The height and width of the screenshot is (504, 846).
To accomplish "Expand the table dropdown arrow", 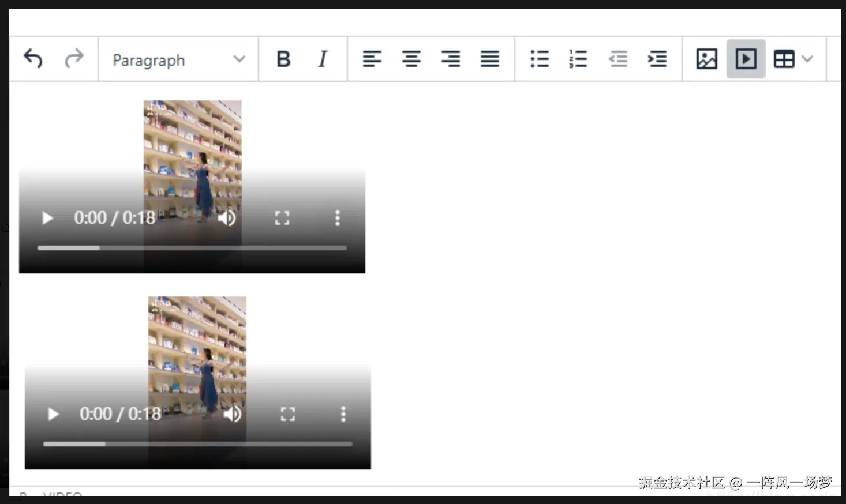I will [x=807, y=59].
